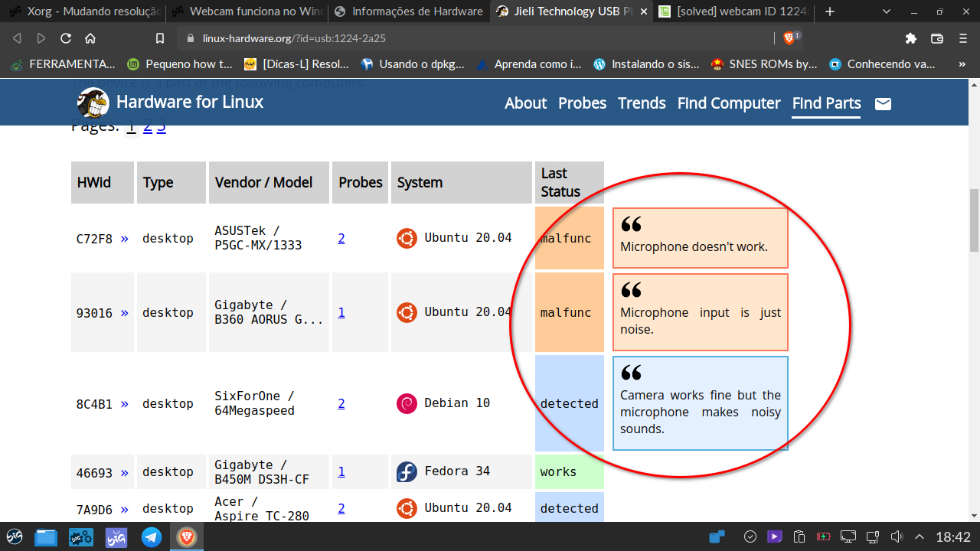
Task: Open Usando o dpkg... bookmark
Action: tap(413, 64)
